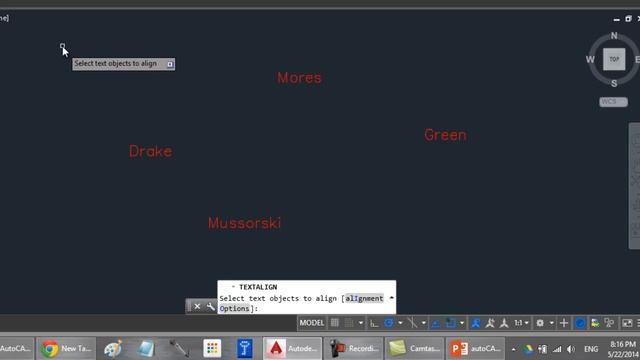Open the colorful grid app taskbar icon
640x360 pixels.
212,349
